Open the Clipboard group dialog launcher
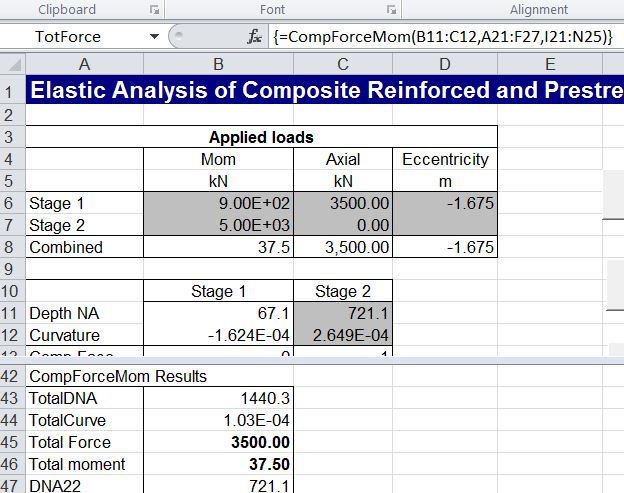 point(154,9)
